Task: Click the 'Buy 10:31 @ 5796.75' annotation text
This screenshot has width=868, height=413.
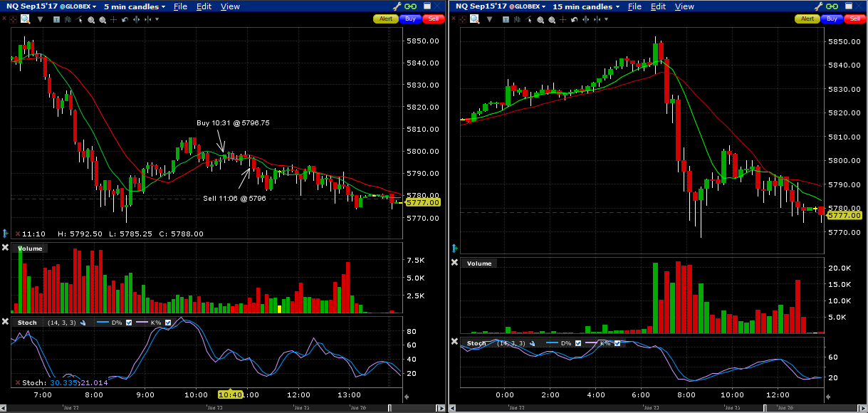Action: 233,123
